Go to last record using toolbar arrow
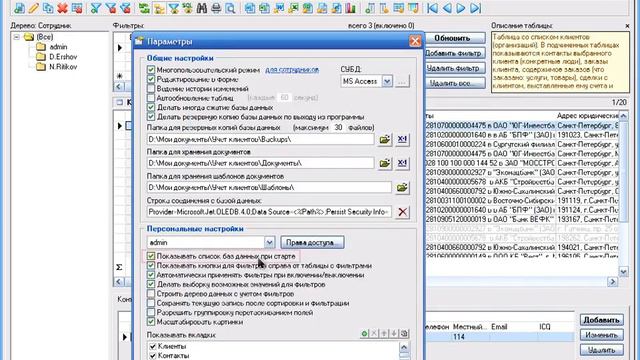The height and width of the screenshot is (360, 640). pos(476,8)
